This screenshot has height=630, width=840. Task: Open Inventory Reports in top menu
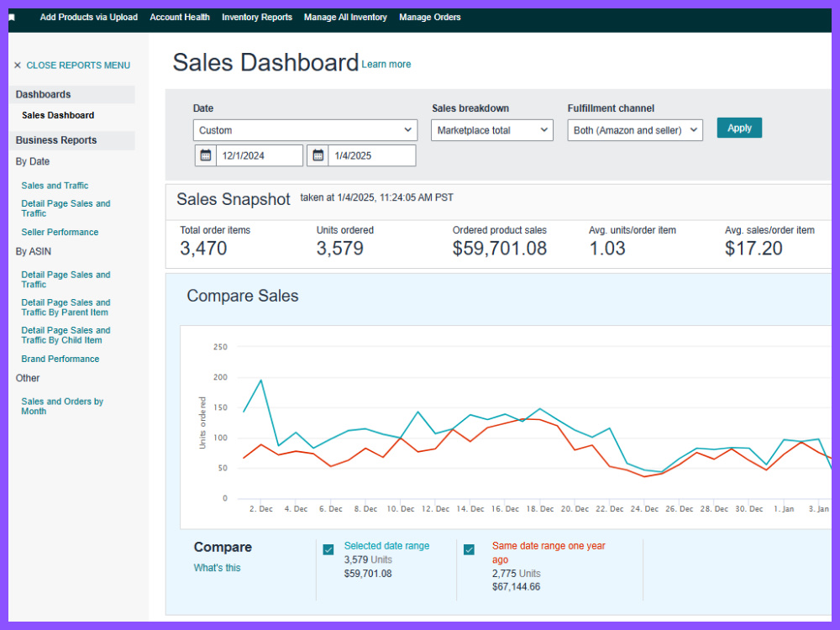pos(257,17)
